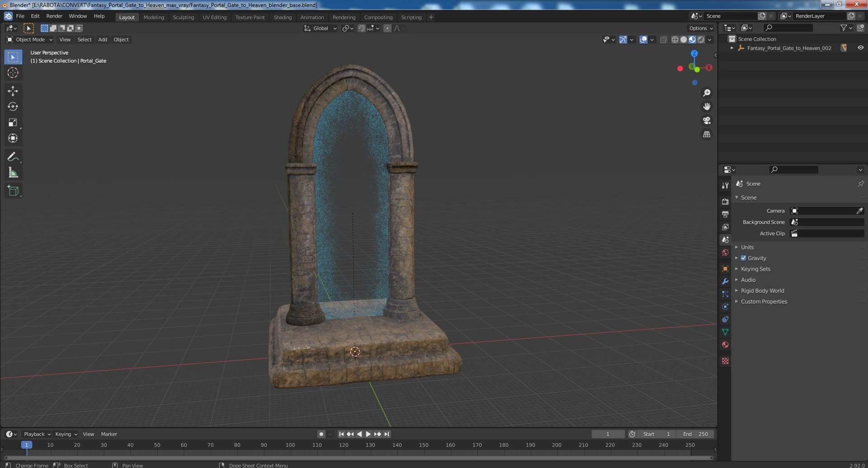Image resolution: width=868 pixels, height=468 pixels.
Task: Open the Global transform orientation dropdown
Action: 320,28
